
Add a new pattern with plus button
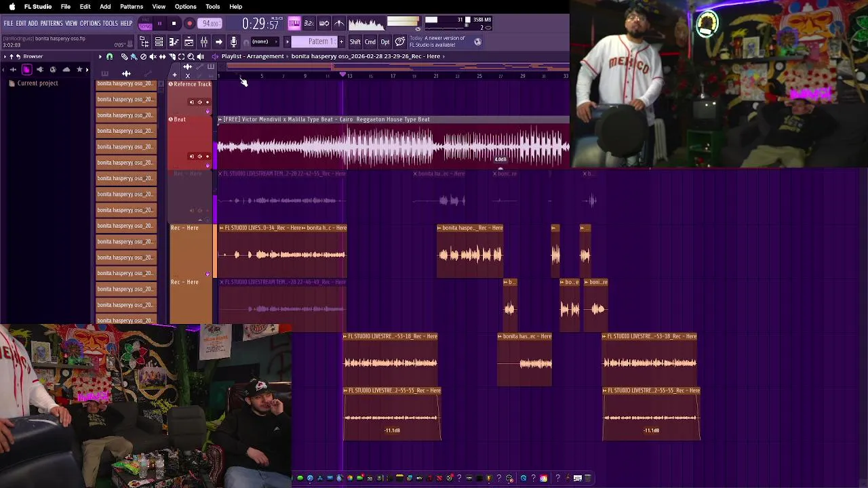click(341, 42)
